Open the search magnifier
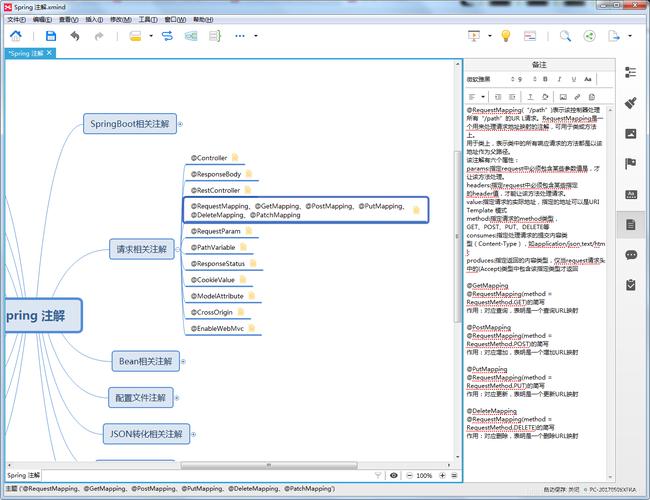Image resolution: width=650 pixels, height=500 pixels. (565, 36)
